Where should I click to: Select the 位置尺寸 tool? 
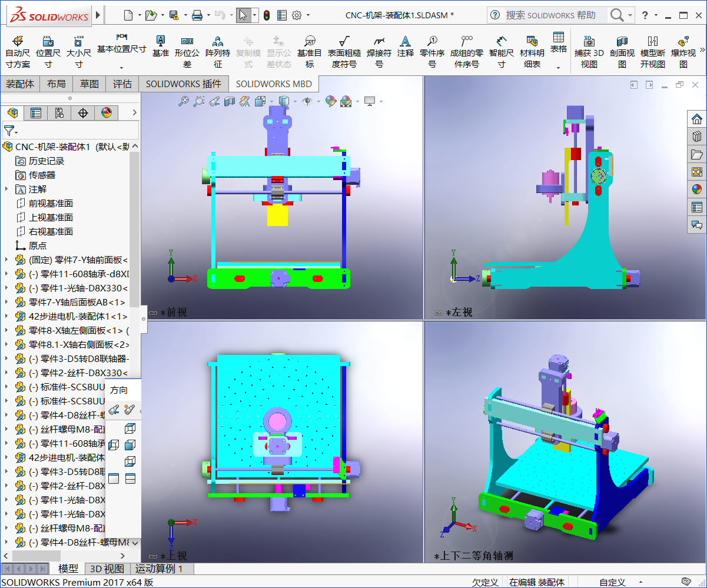tap(48, 51)
